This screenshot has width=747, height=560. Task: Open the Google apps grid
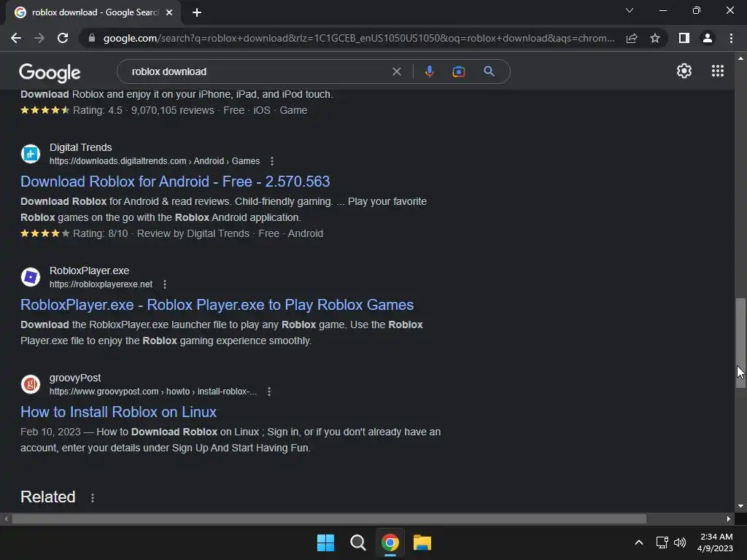[718, 71]
